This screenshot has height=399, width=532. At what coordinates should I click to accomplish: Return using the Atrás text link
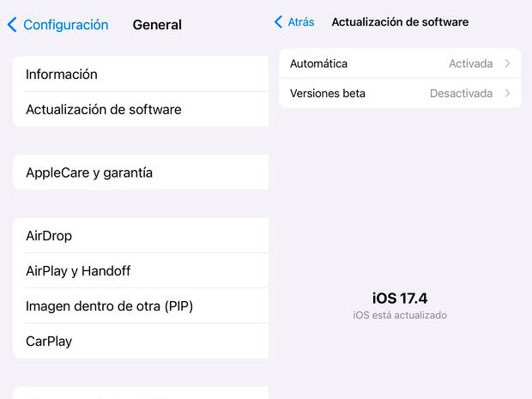click(301, 22)
